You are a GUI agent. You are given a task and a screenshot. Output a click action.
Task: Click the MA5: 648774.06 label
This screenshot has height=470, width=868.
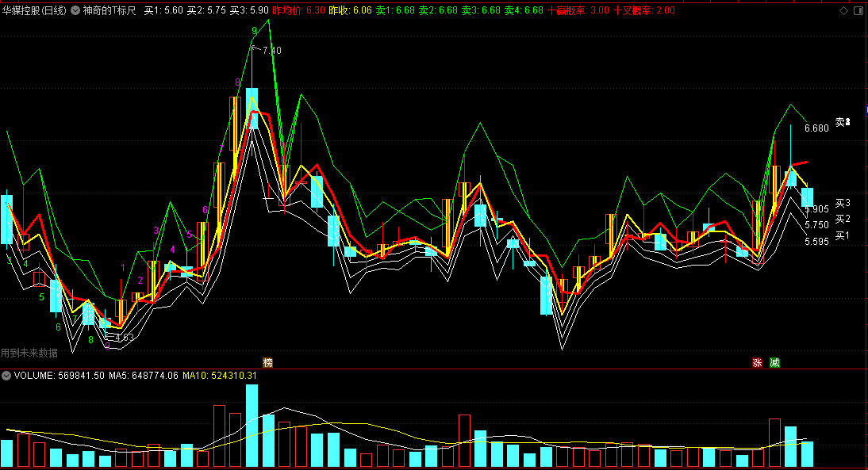point(144,376)
